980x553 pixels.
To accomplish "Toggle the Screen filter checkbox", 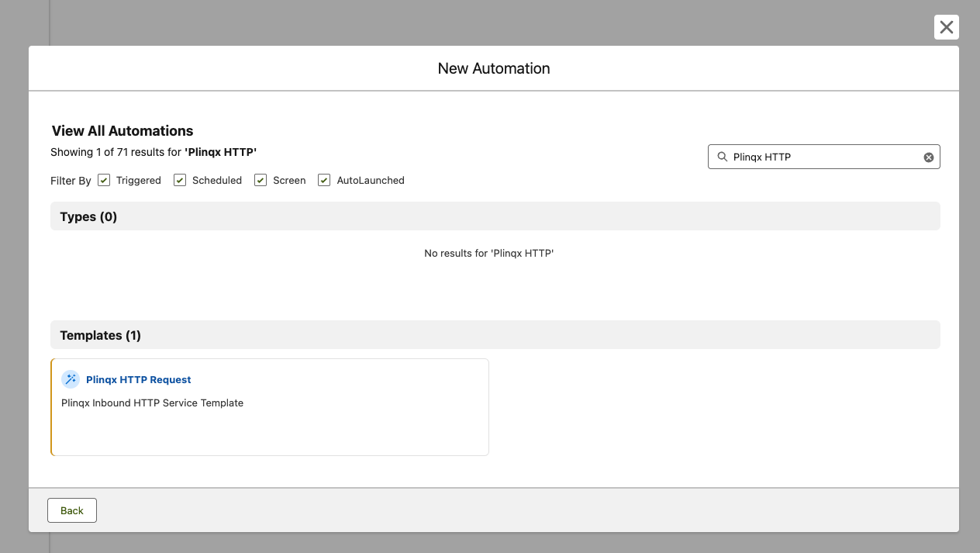I will pyautogui.click(x=261, y=180).
